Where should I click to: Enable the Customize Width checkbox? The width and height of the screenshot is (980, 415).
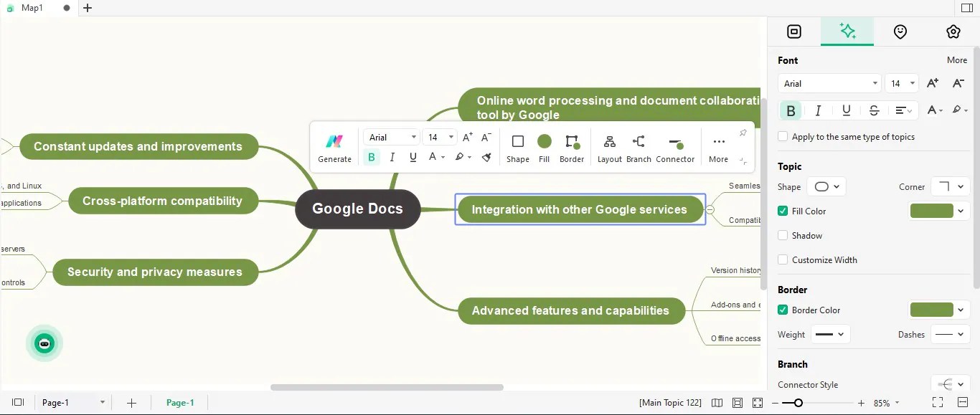783,259
